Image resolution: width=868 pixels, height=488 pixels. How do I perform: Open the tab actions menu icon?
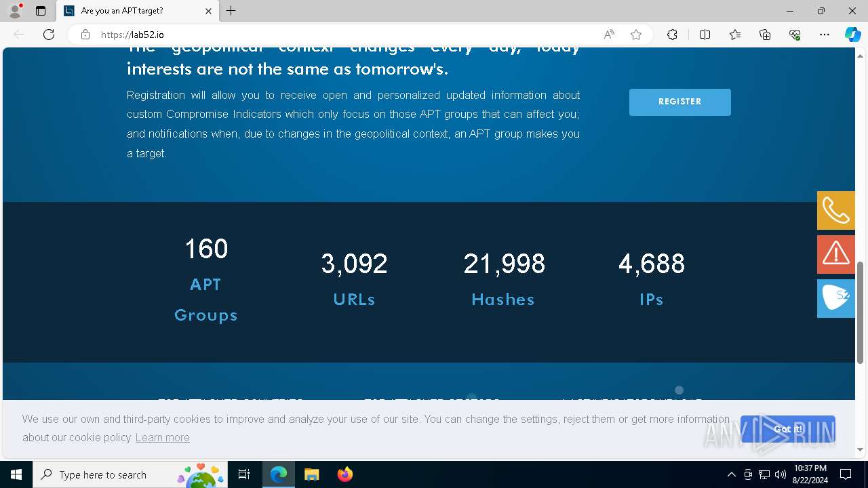(x=41, y=11)
